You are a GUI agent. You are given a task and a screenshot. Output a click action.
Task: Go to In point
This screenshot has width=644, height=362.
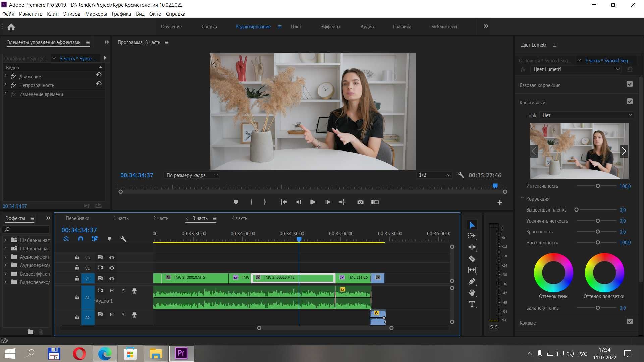(x=283, y=202)
